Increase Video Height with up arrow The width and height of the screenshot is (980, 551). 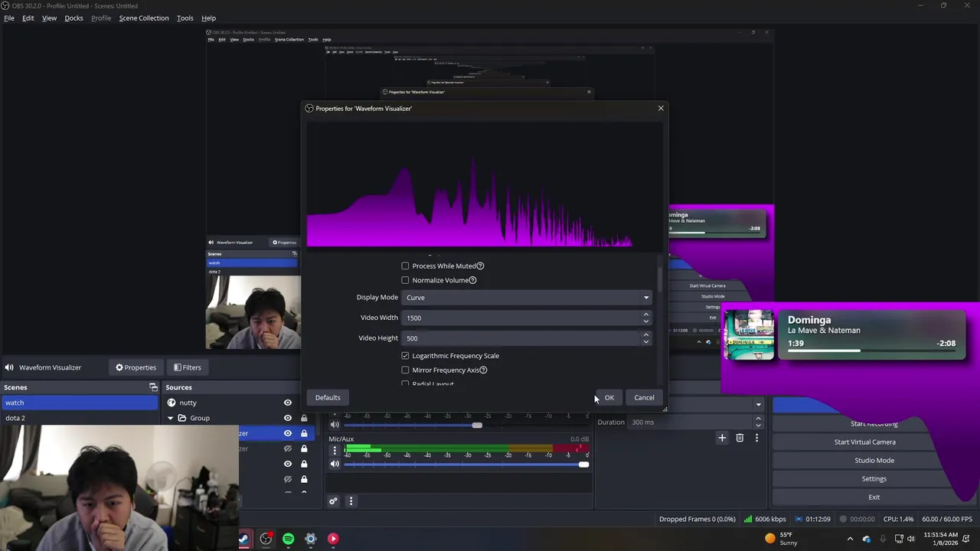click(x=645, y=334)
